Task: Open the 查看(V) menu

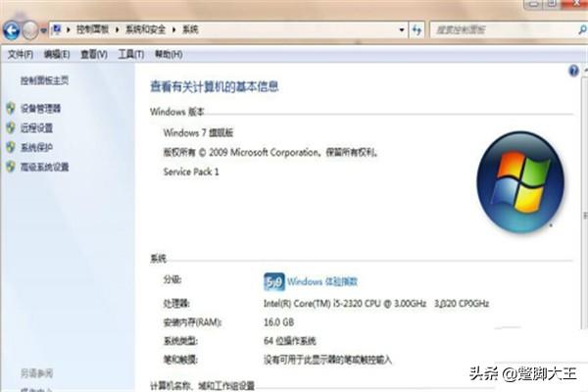Action: (94, 55)
